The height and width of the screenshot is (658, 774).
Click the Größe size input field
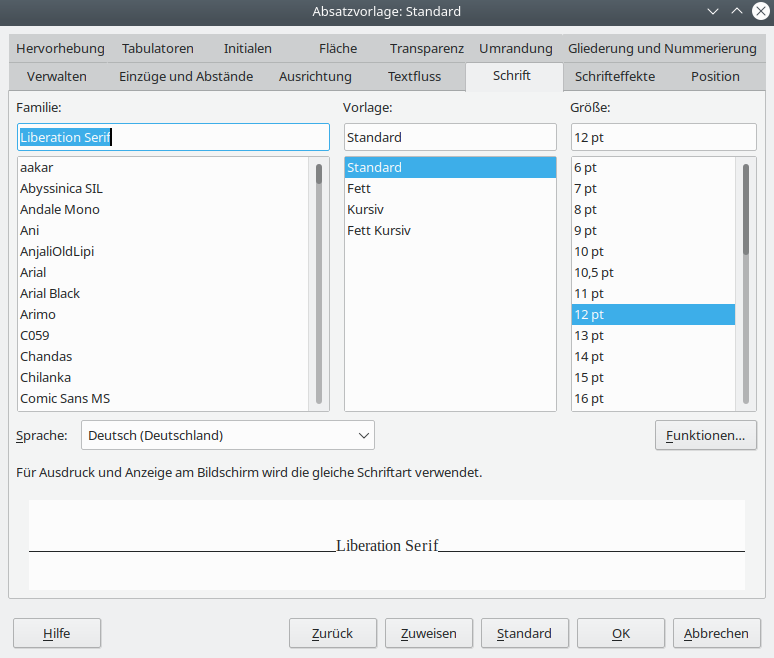coord(663,137)
